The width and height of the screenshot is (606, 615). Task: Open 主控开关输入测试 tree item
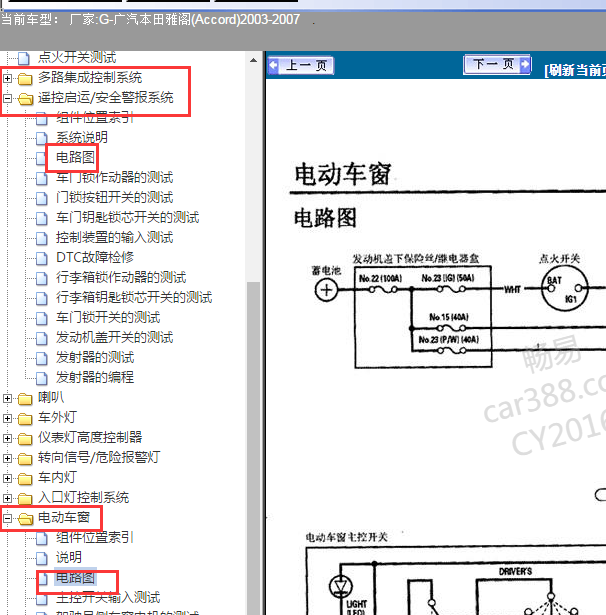[108, 597]
